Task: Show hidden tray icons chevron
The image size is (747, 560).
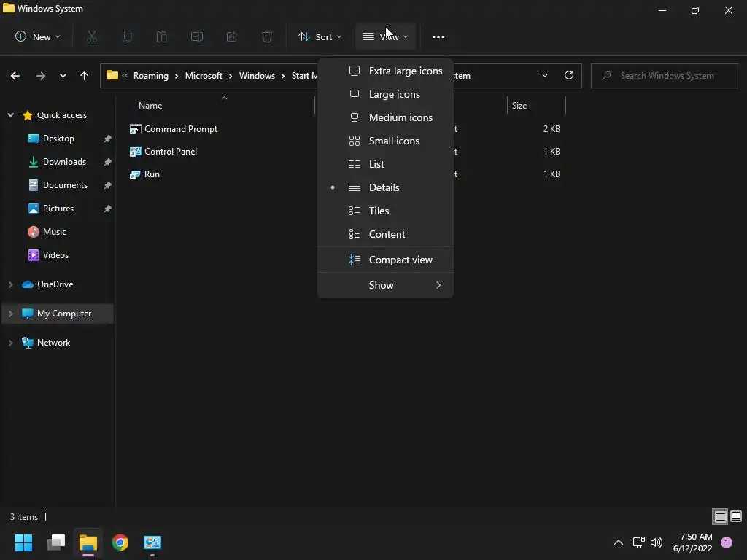Action: pos(619,542)
